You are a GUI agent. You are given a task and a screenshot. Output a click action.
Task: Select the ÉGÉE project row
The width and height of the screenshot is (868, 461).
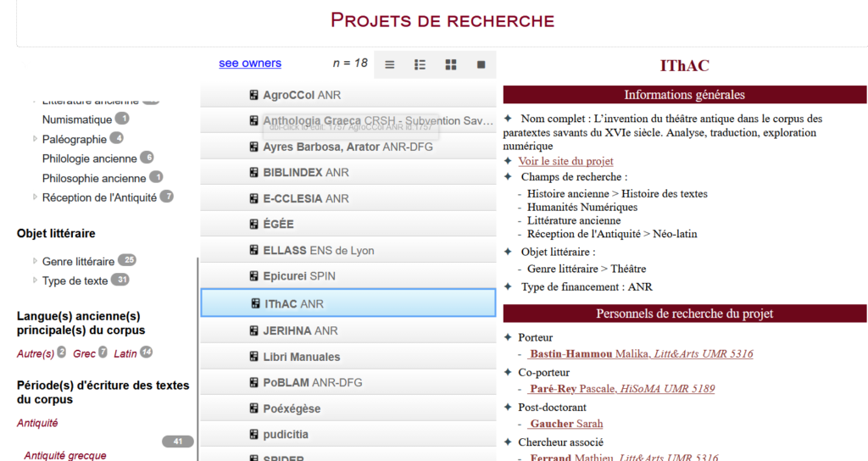point(348,224)
